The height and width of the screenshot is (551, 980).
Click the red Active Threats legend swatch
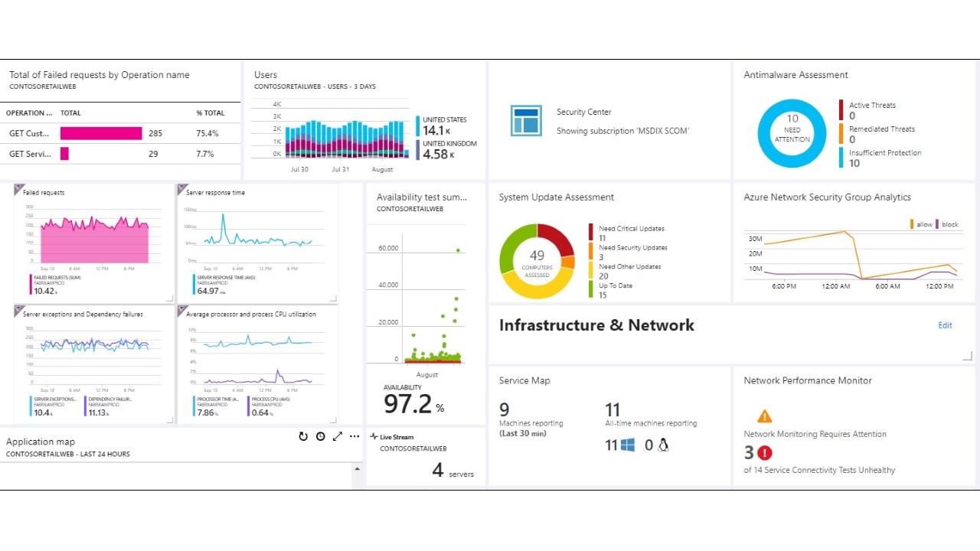[x=841, y=110]
